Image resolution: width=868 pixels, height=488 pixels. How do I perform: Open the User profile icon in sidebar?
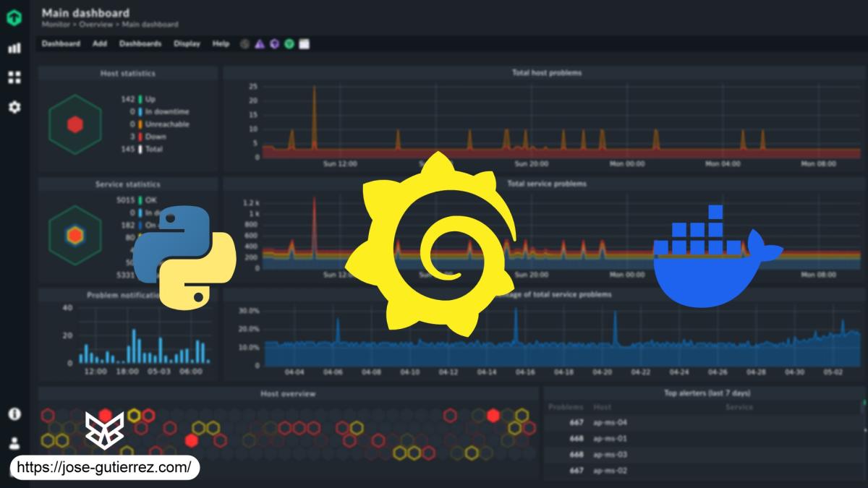coord(14,443)
